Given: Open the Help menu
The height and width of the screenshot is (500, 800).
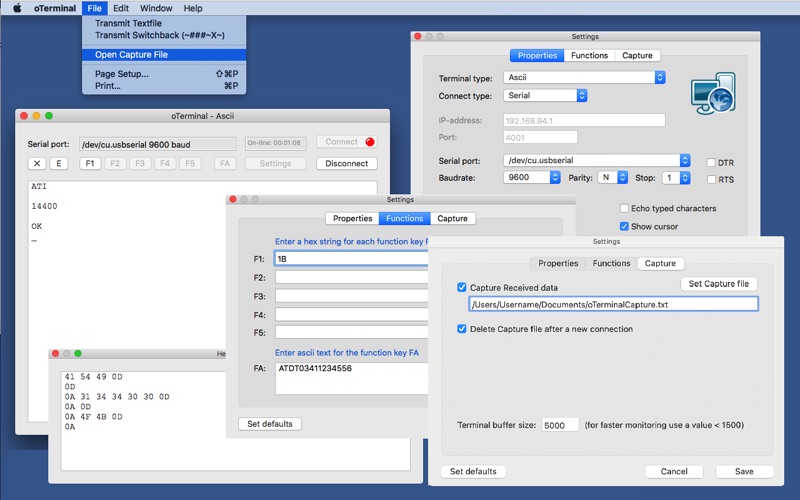Looking at the screenshot, I should (x=193, y=8).
